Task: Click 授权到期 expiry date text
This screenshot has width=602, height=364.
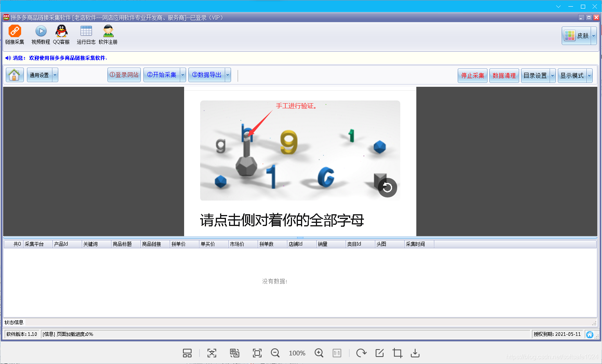Action: pos(557,334)
